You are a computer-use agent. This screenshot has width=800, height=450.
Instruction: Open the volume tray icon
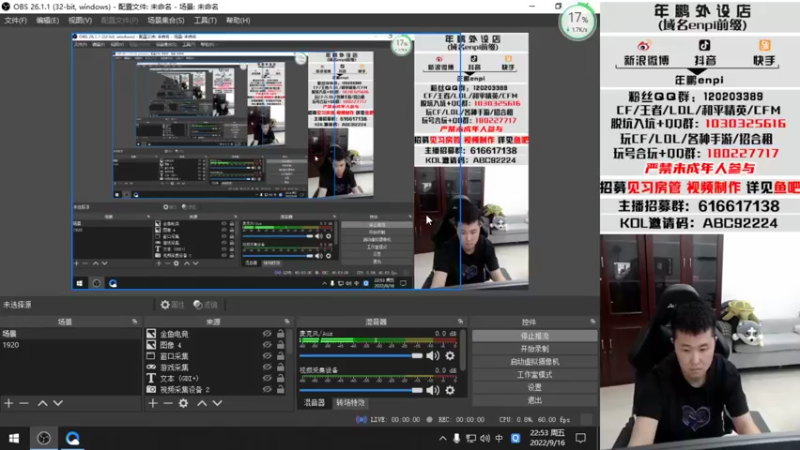pos(485,438)
